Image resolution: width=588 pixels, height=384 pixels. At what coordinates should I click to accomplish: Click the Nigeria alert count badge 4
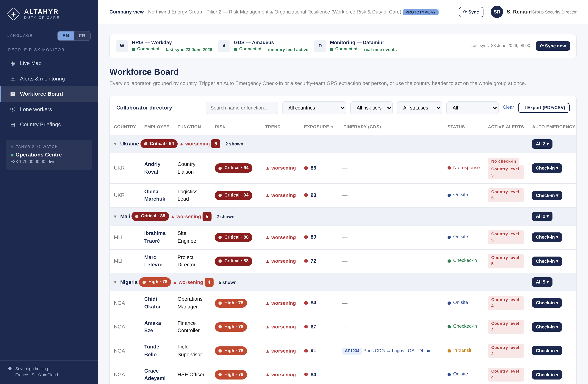(209, 282)
